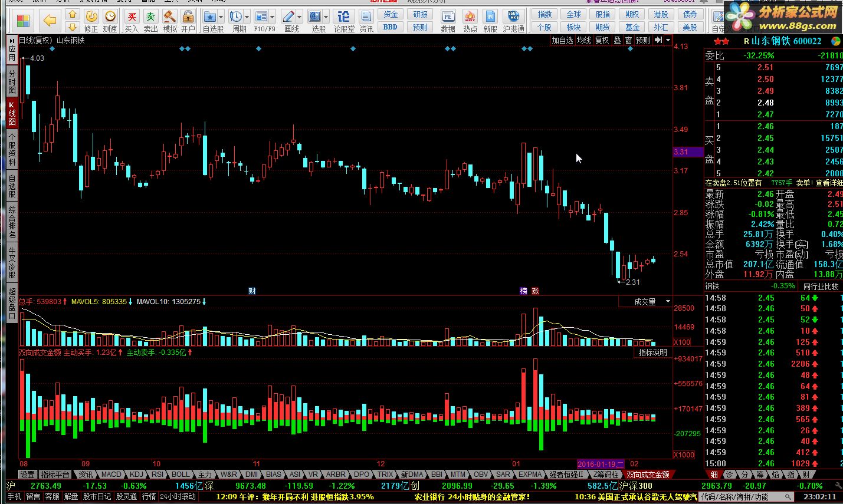The image size is (843, 504).
Task: Switch to the MACD indicator tab
Action: pyautogui.click(x=111, y=475)
